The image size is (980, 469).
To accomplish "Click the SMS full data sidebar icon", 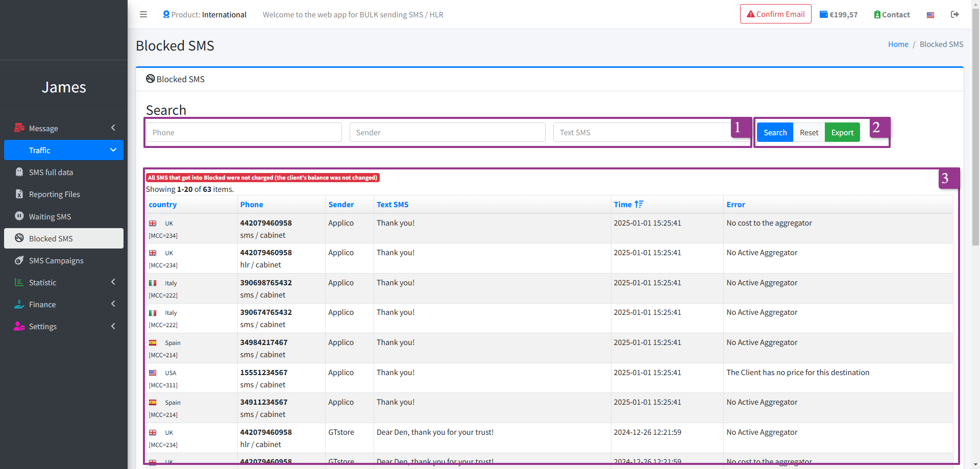I will tap(19, 172).
